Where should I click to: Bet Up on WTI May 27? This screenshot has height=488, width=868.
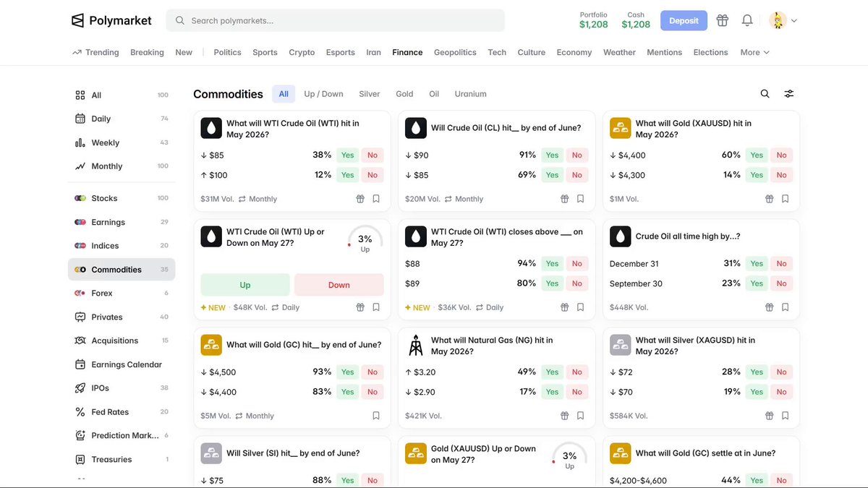pos(245,285)
